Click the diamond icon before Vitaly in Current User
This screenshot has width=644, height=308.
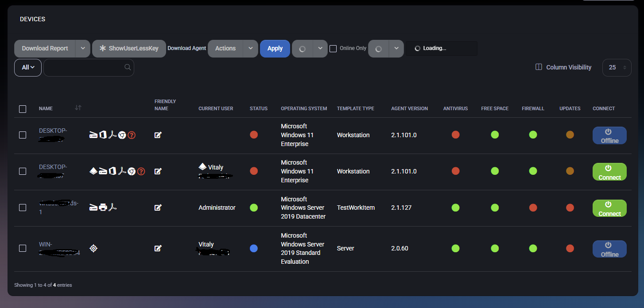pyautogui.click(x=202, y=167)
